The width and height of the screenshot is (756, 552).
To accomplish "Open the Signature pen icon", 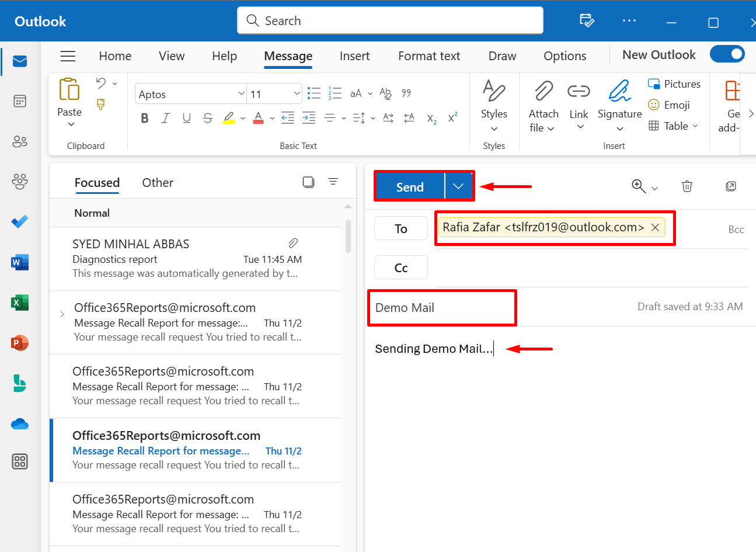I will tap(619, 92).
